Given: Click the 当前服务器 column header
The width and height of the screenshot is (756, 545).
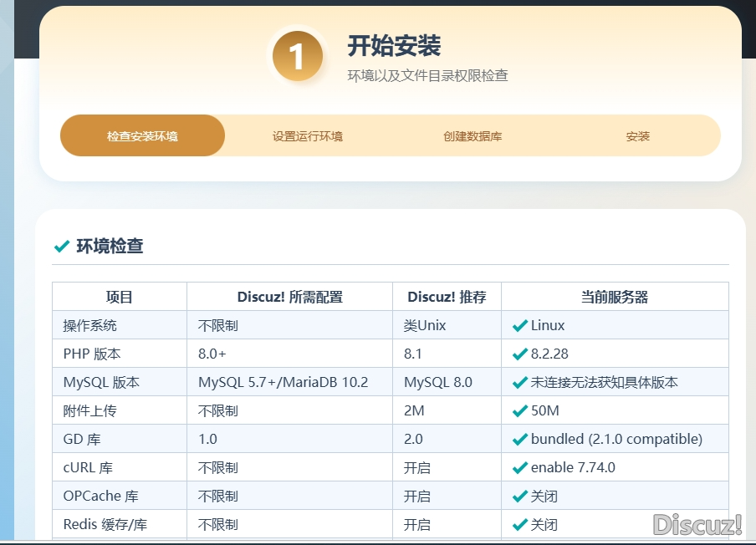Looking at the screenshot, I should click(615, 297).
